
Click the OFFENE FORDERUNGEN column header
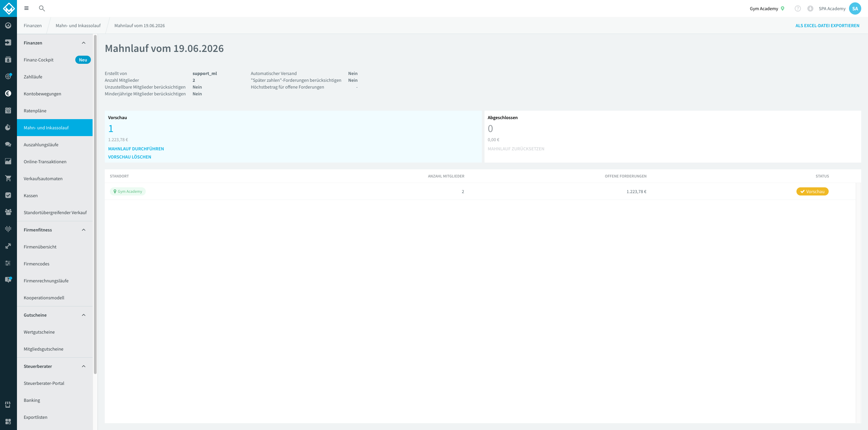pyautogui.click(x=626, y=176)
